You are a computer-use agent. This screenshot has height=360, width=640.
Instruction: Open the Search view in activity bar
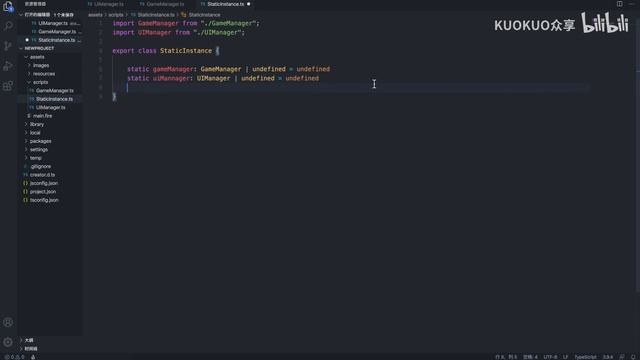click(x=8, y=26)
